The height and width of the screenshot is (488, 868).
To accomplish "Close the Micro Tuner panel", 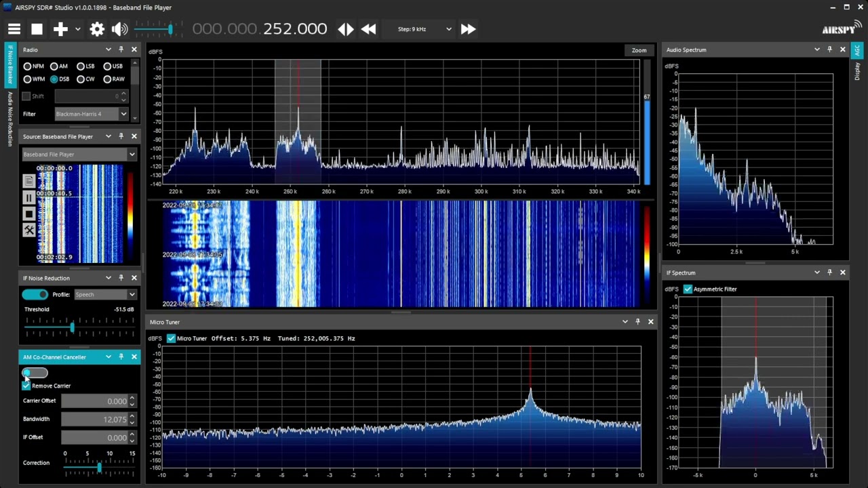I will coord(651,322).
